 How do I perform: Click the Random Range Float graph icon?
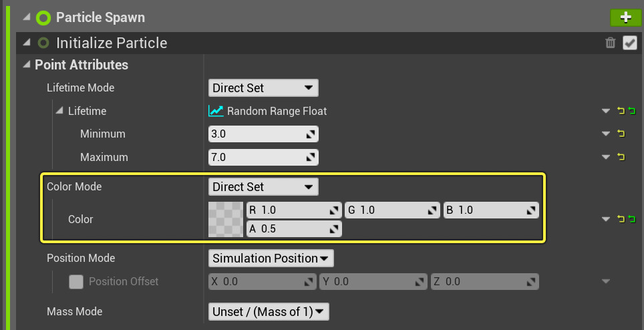216,111
